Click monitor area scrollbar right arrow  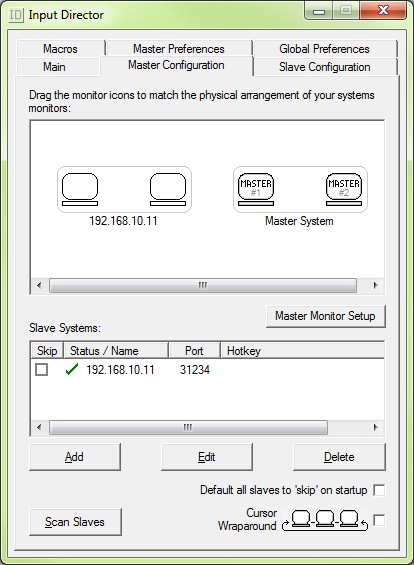pyautogui.click(x=375, y=286)
